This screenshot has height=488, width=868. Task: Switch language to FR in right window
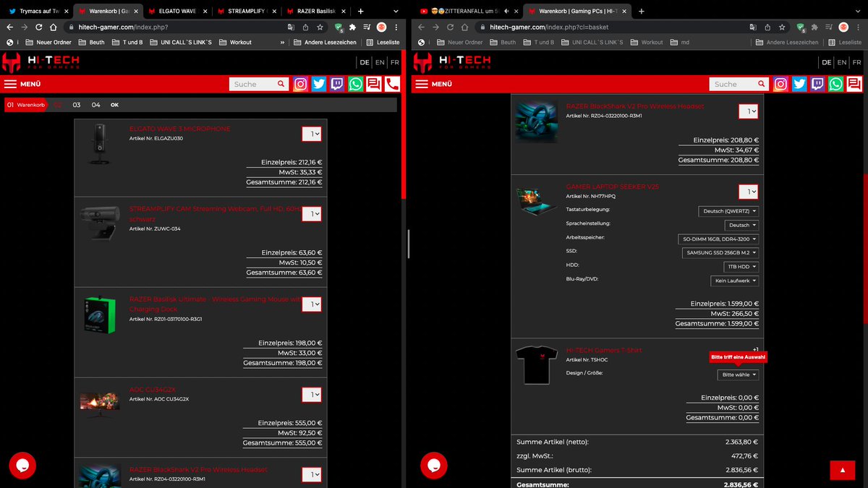click(x=857, y=62)
